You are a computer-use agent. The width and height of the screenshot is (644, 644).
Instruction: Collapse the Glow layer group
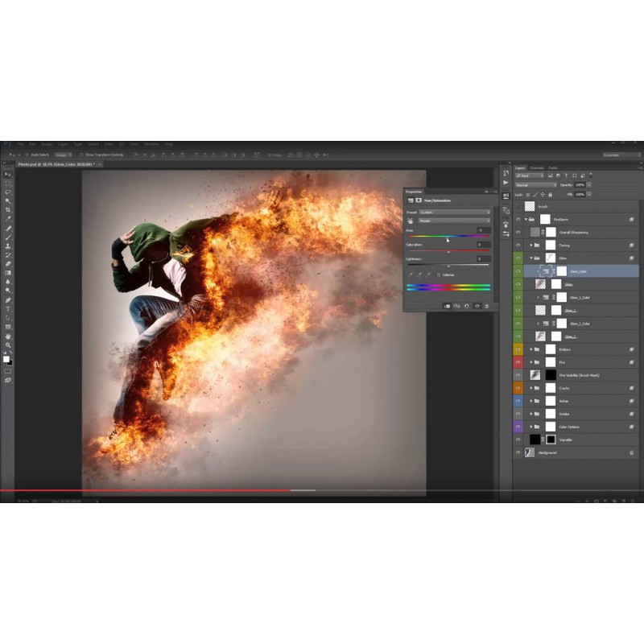pyautogui.click(x=530, y=258)
